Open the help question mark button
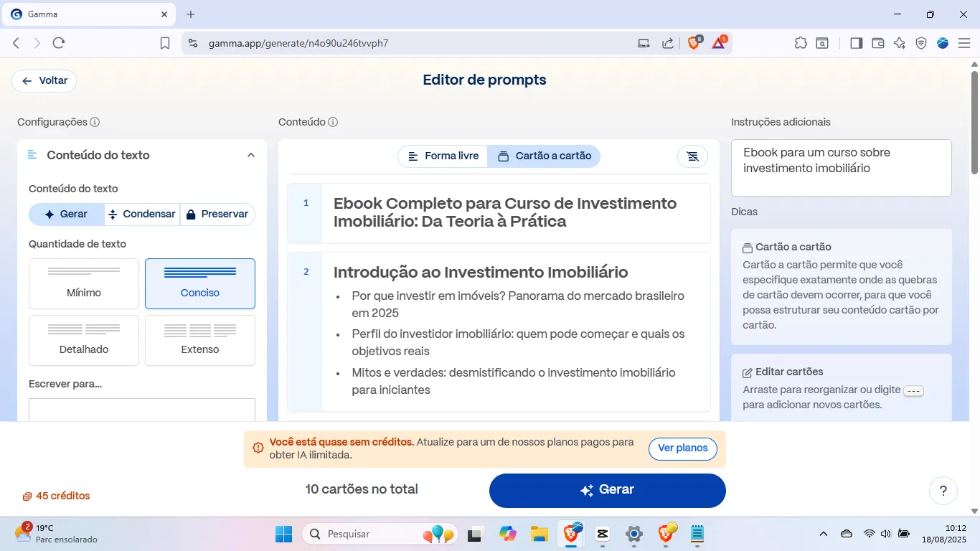Screen dimensions: 980x551 (943, 491)
